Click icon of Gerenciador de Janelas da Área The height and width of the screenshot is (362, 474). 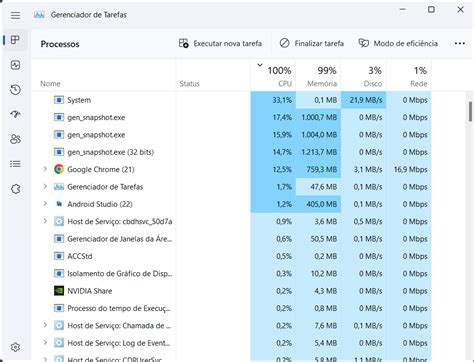(59, 239)
